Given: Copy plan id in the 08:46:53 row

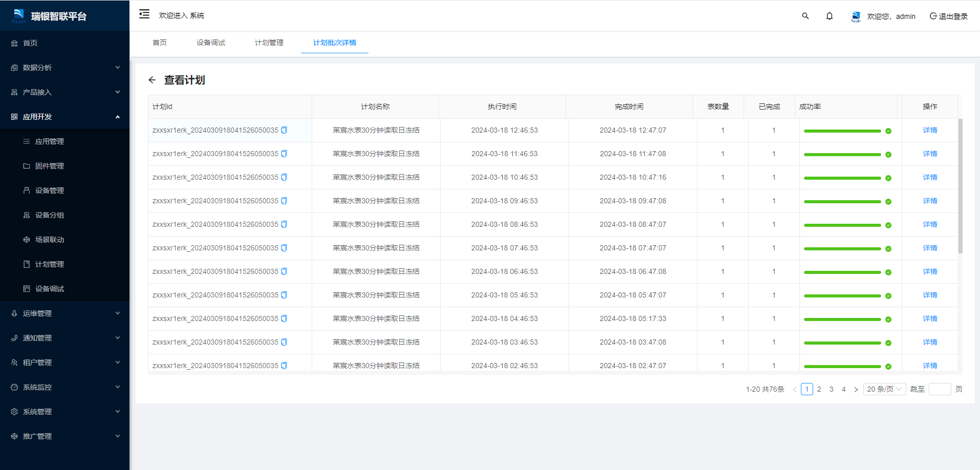Looking at the screenshot, I should [284, 224].
